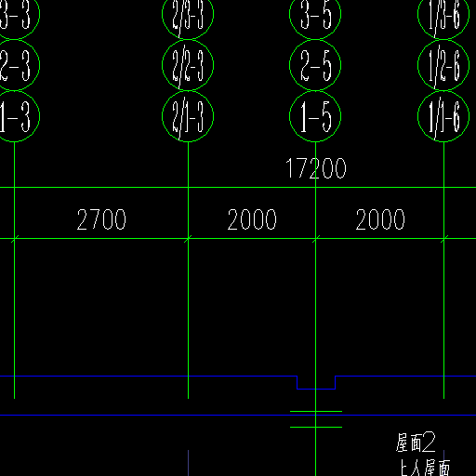Select the 2/1-3 axis bubble
Viewport: 476px width, 476px height.
(188, 116)
